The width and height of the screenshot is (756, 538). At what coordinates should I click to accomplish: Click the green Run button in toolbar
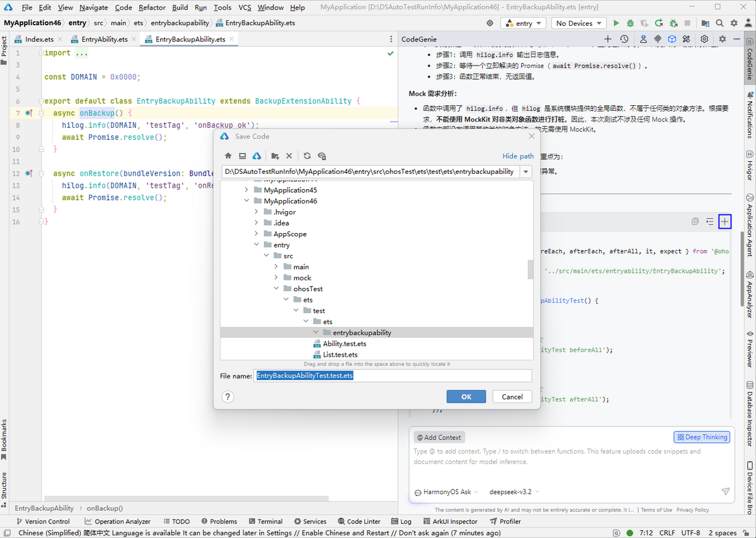click(x=616, y=23)
